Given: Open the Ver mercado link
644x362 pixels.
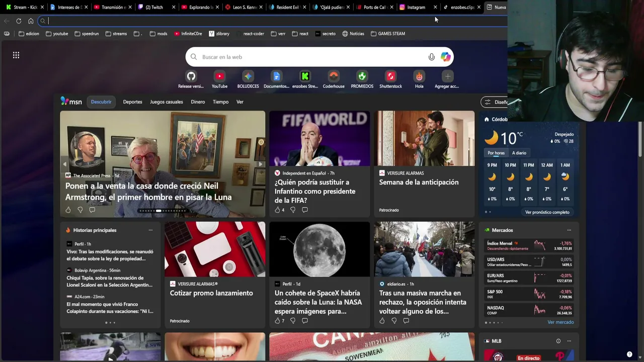Looking at the screenshot, I should [560, 322].
